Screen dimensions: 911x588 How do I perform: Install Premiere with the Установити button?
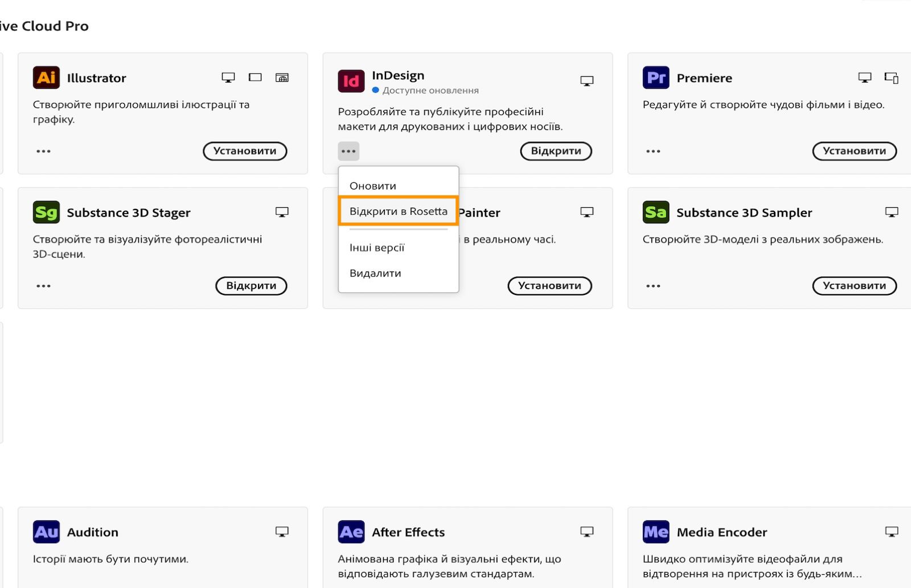point(855,151)
